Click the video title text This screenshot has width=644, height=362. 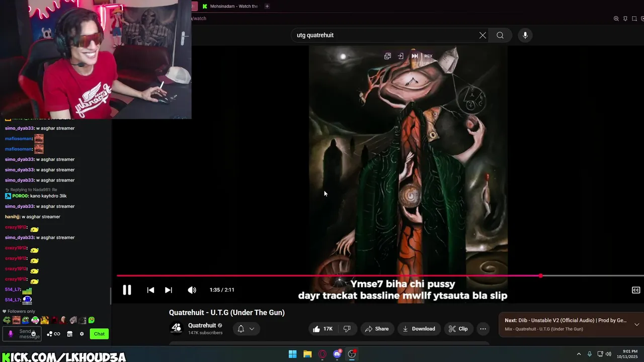227,313
